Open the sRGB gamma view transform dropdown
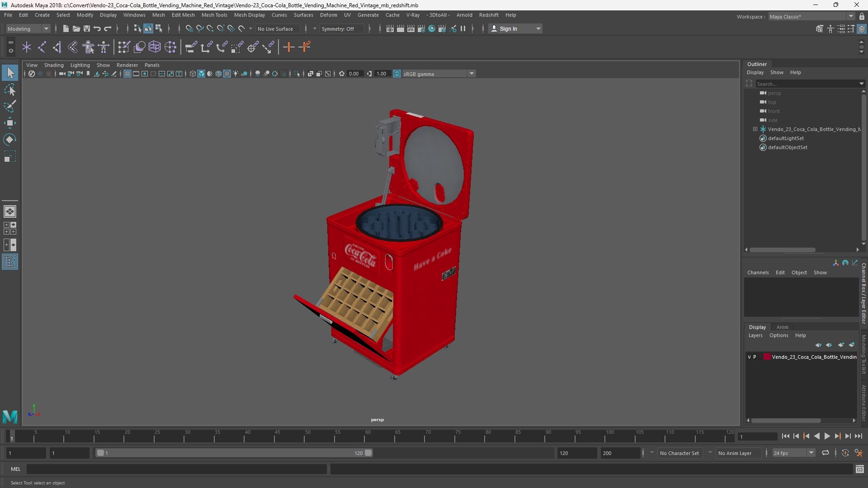 (x=439, y=74)
